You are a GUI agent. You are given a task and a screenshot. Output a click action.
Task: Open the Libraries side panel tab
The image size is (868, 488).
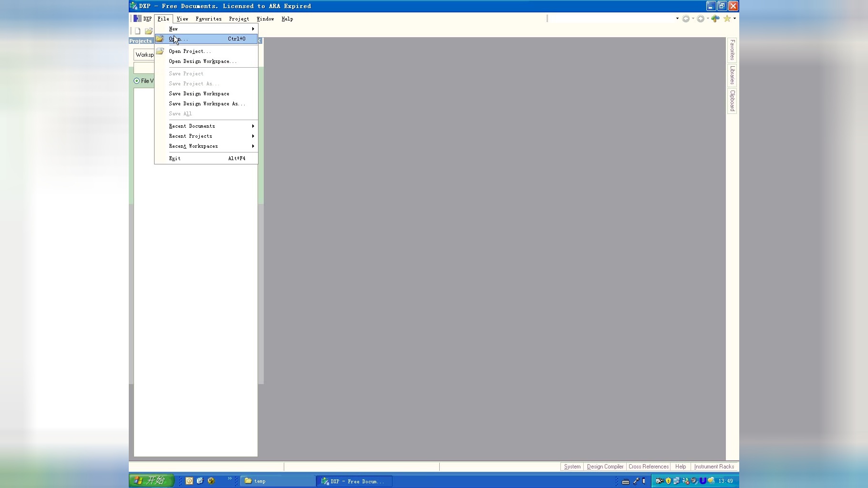coord(732,75)
